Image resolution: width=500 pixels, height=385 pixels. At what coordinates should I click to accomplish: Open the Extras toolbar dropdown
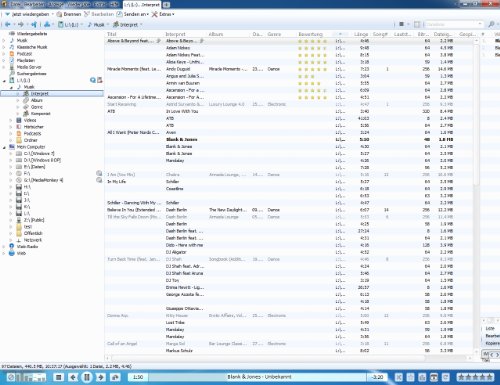pyautogui.click(x=163, y=14)
